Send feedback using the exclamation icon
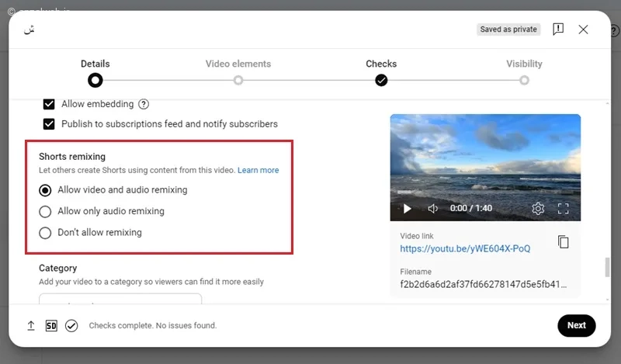 coord(558,29)
